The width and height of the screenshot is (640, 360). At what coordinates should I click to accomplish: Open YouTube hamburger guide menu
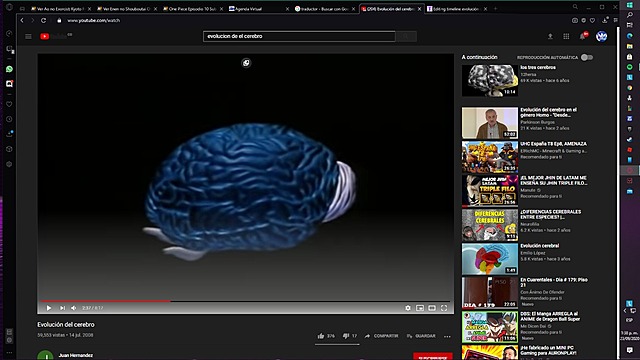point(28,36)
